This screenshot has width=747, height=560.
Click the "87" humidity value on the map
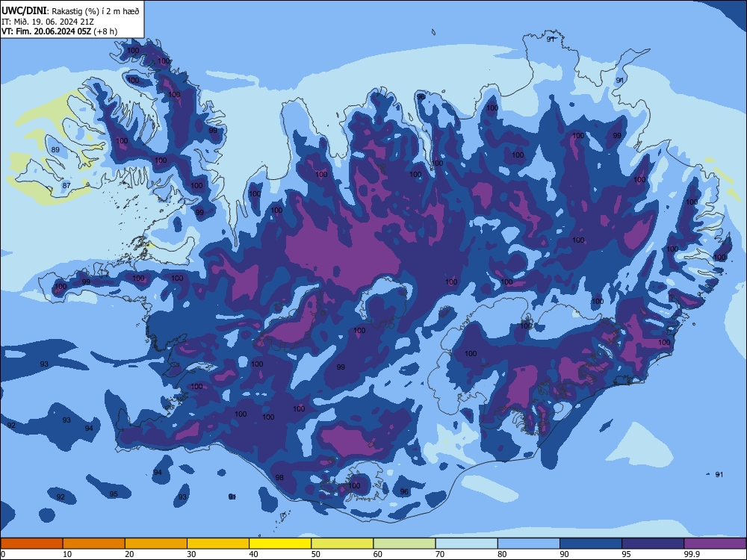(66, 185)
